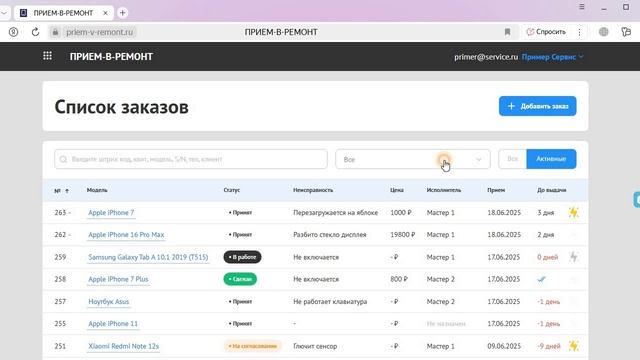Image resolution: width=640 pixels, height=360 pixels.
Task: Open the tab list chevron at the top left
Action: point(4,13)
